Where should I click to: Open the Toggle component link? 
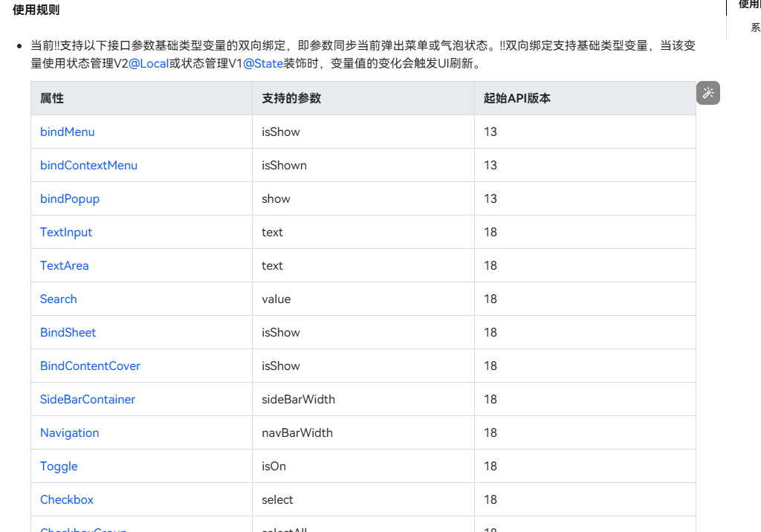59,467
